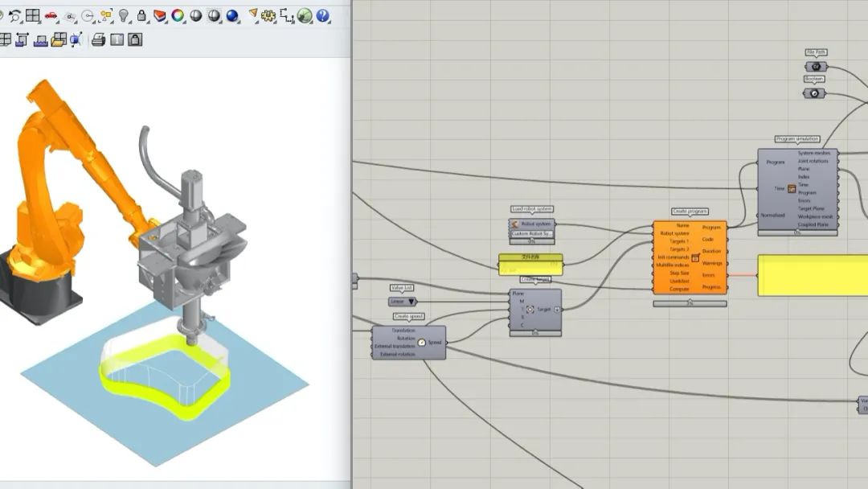Expand the plus on Create target output

[x=557, y=310]
